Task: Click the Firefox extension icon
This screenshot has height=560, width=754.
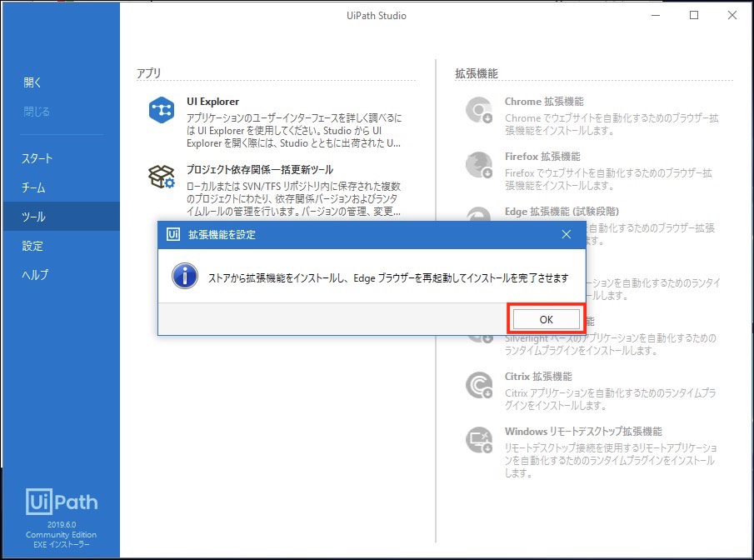Action: [479, 164]
